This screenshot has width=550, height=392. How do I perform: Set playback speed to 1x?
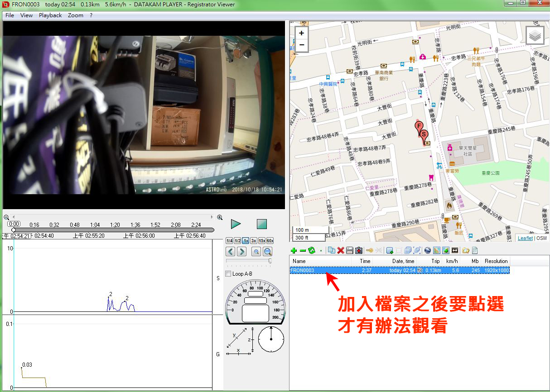coord(246,241)
